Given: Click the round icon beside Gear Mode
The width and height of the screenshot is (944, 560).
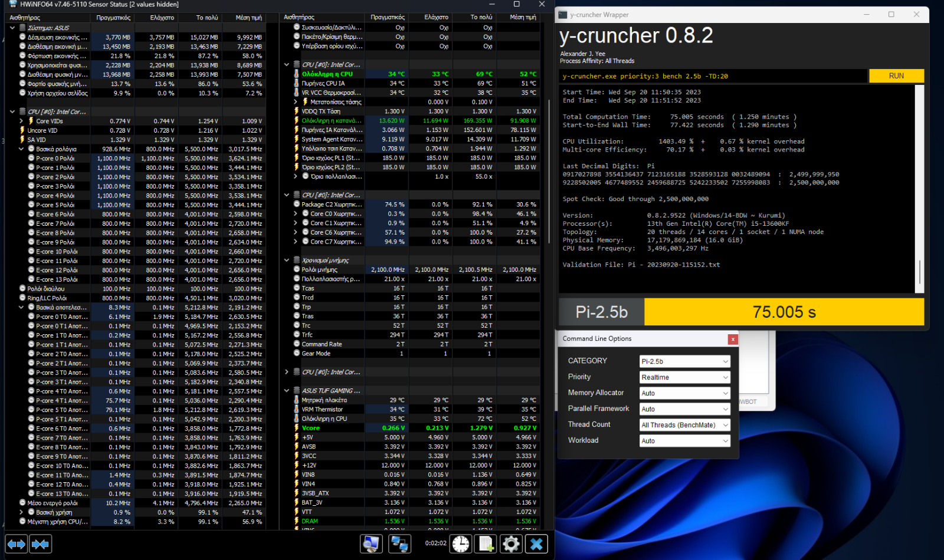Looking at the screenshot, I should 297,353.
